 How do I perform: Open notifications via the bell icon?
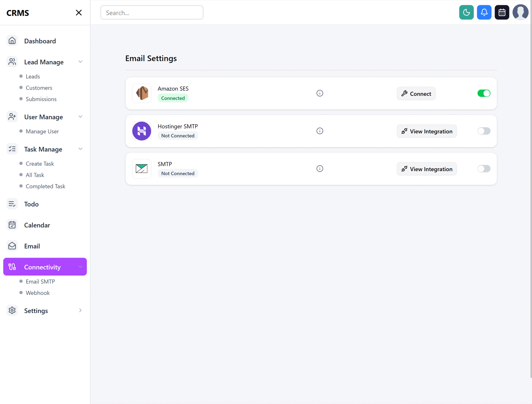point(484,12)
